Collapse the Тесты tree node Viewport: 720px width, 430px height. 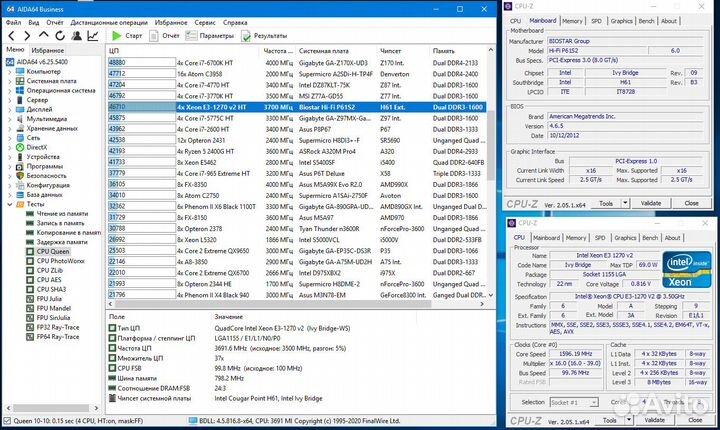tap(10, 204)
